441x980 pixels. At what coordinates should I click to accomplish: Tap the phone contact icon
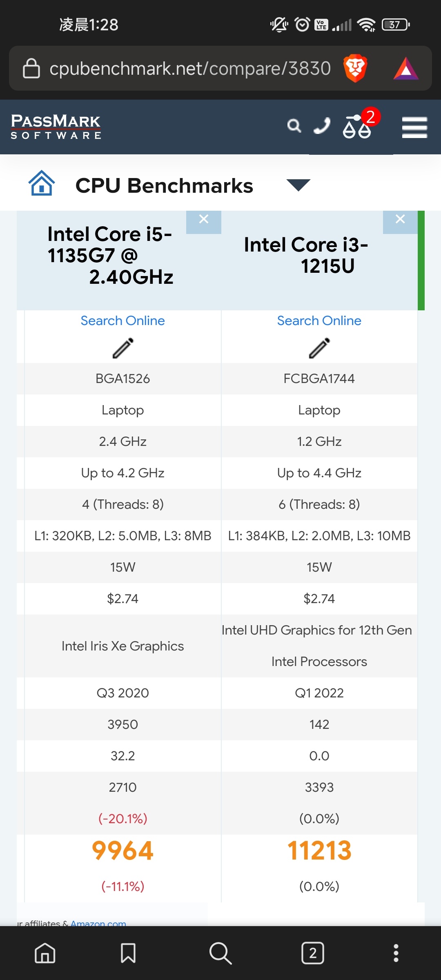tap(322, 126)
